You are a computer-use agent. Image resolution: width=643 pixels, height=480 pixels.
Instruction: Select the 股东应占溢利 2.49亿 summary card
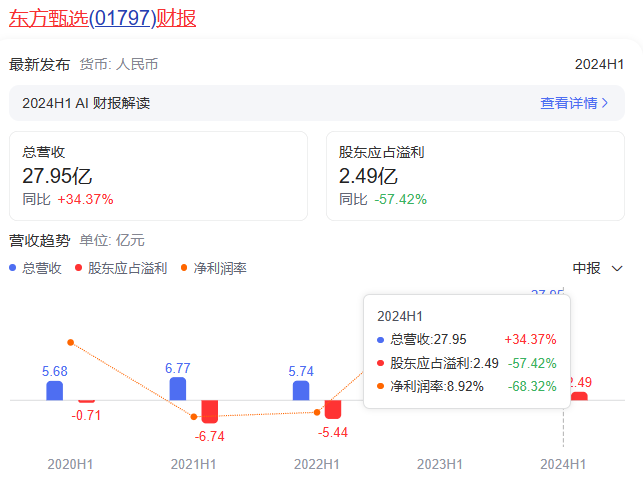coord(475,176)
